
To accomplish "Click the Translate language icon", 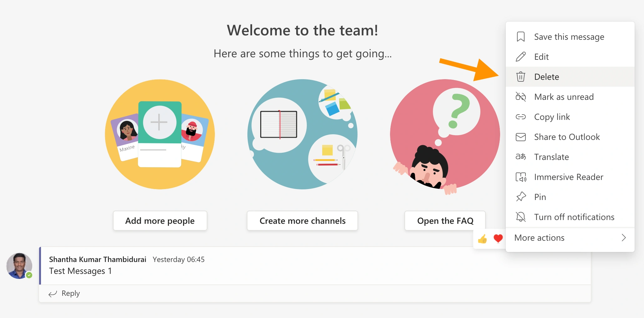I will 521,156.
